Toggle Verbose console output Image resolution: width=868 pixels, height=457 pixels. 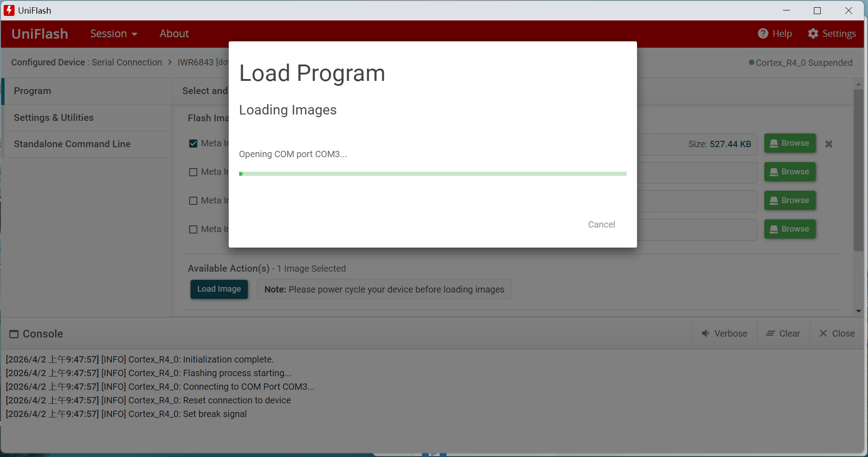(725, 333)
